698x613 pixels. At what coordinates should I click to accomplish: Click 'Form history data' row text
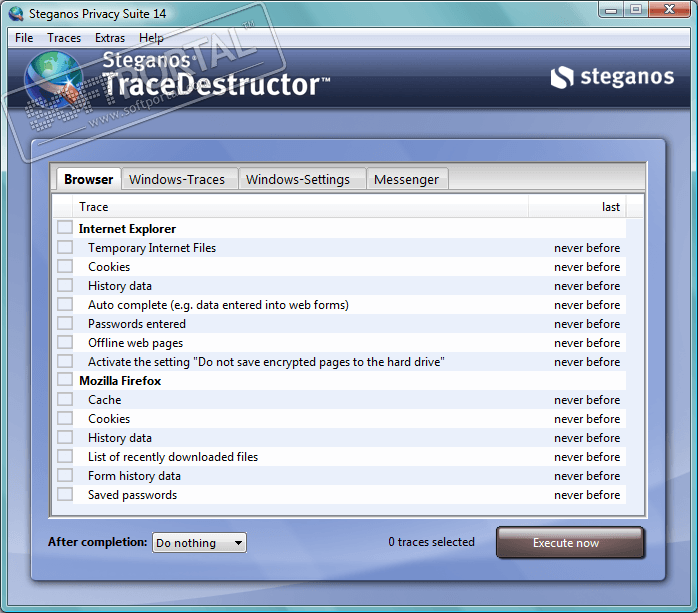134,476
